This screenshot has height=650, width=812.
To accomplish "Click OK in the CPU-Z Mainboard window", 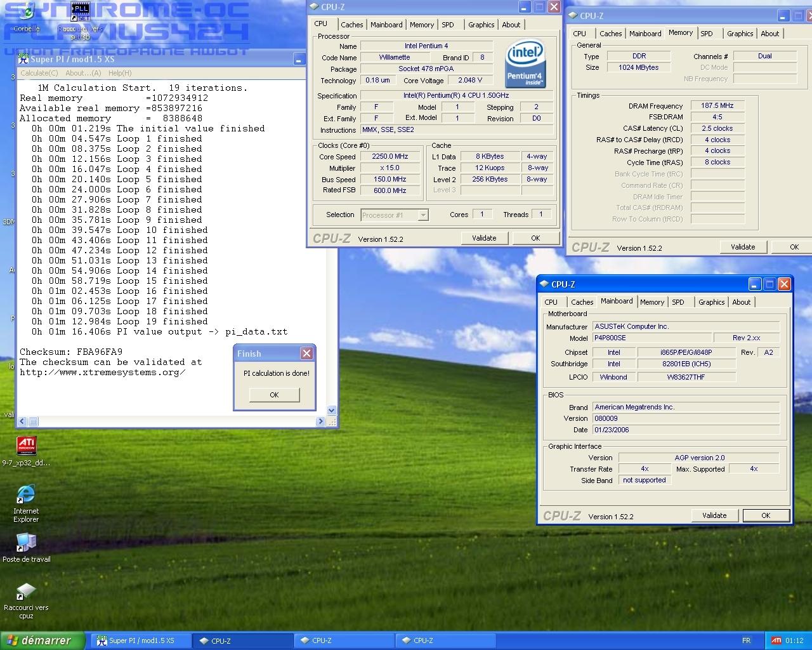I will click(766, 515).
